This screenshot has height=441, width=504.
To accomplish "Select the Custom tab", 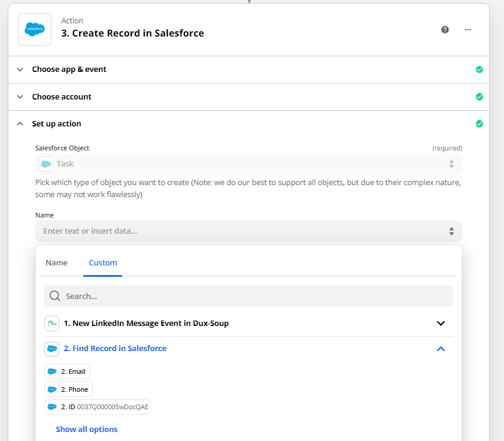I will (x=103, y=263).
